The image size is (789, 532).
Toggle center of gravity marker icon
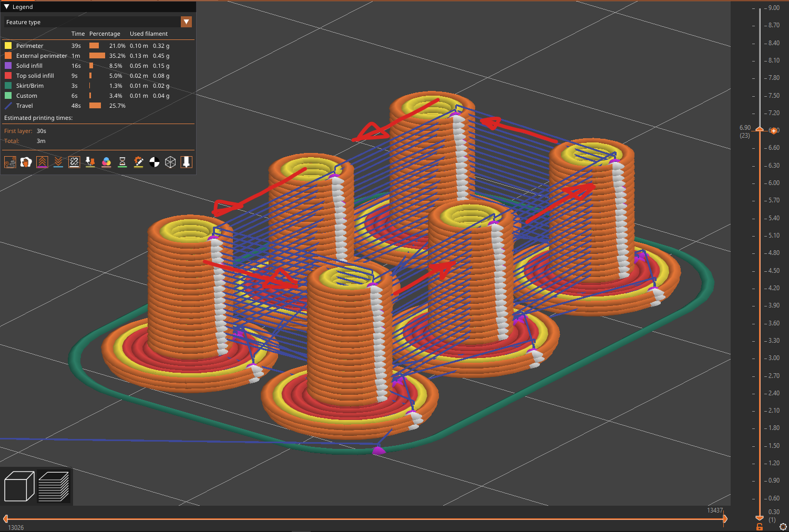[155, 162]
